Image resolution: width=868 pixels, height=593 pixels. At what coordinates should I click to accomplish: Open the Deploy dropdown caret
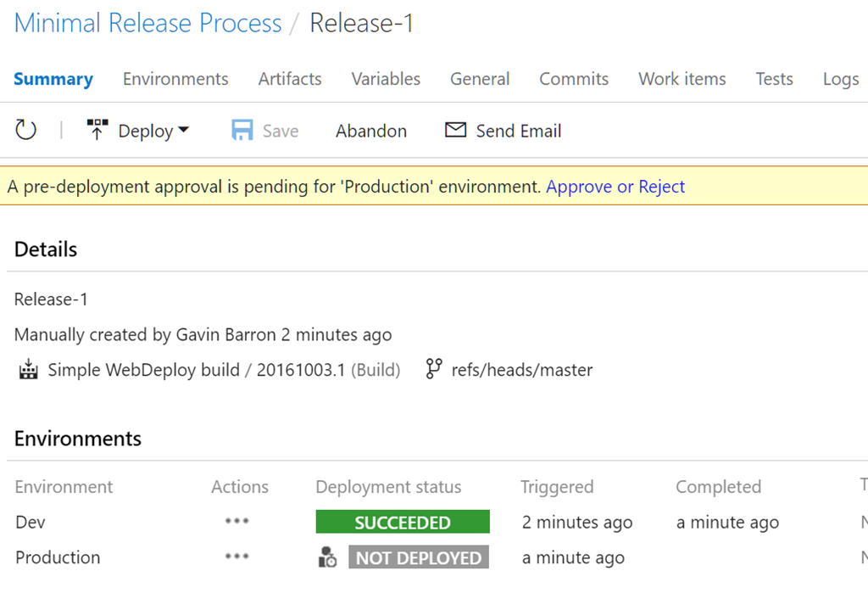point(184,130)
